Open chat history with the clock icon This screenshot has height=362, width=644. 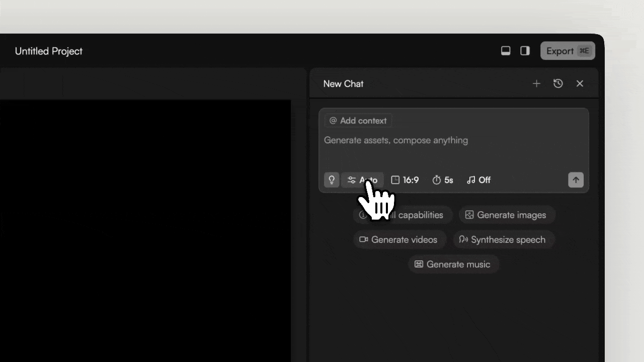click(558, 83)
